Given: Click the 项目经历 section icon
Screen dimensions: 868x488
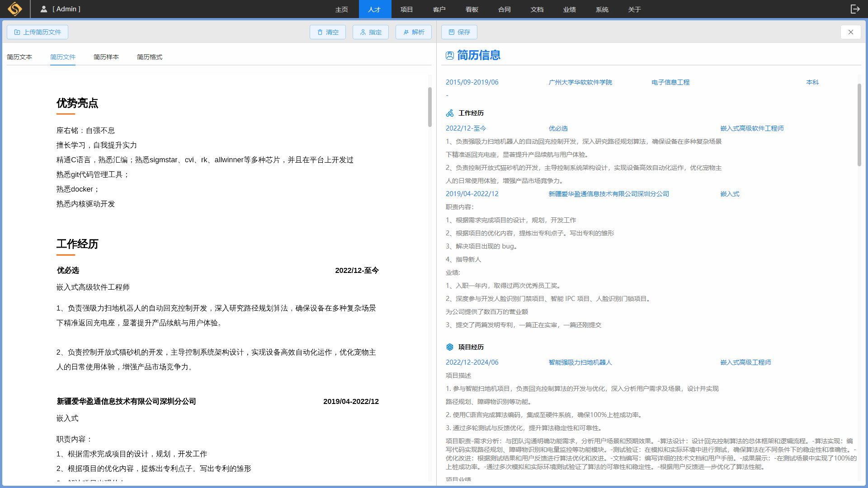Looking at the screenshot, I should pyautogui.click(x=450, y=347).
